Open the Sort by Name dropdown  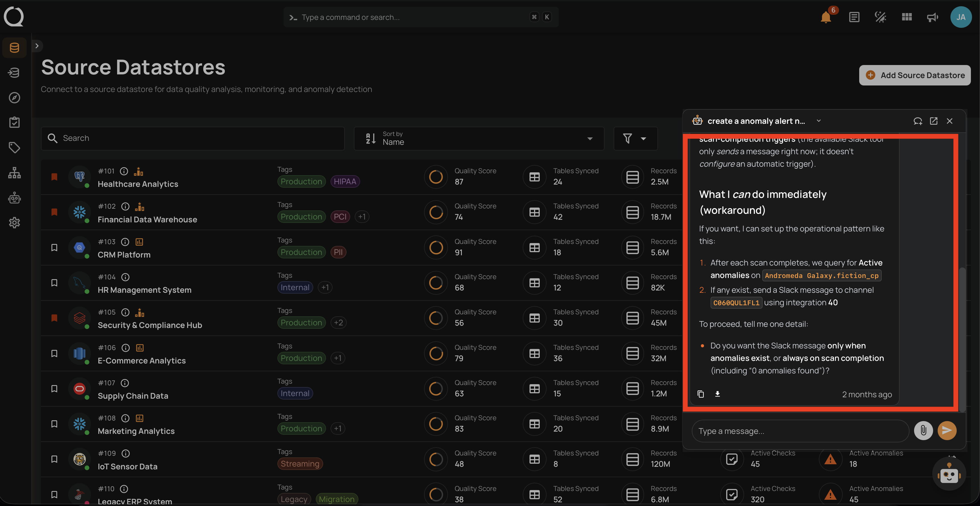tap(479, 138)
